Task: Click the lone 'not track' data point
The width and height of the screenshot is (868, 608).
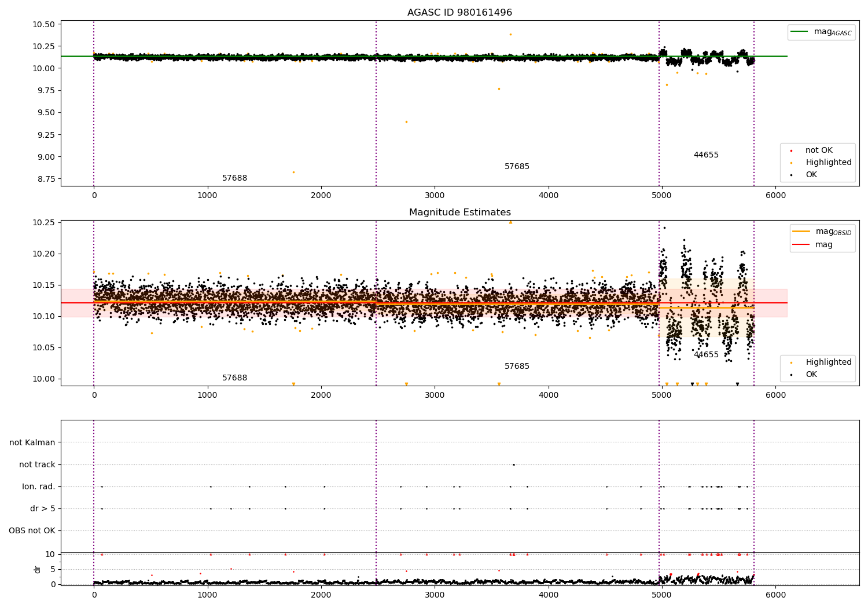Action: [513, 464]
